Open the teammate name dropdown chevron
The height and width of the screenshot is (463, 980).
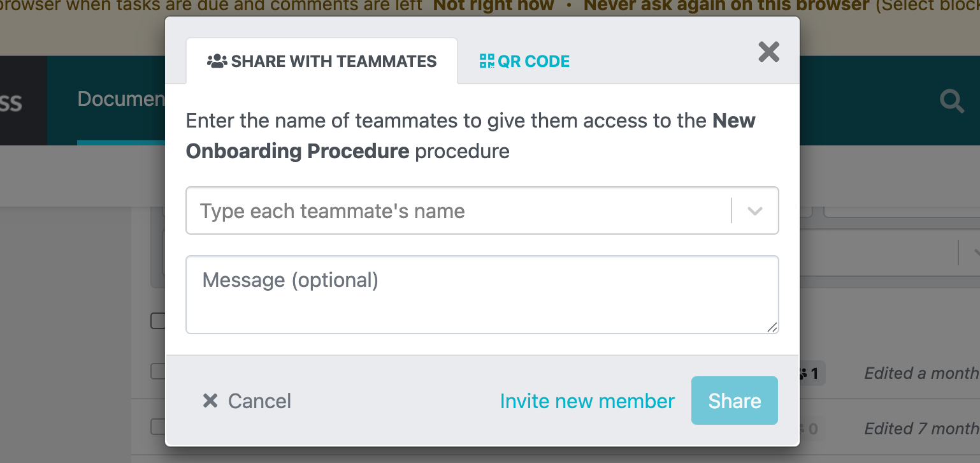(756, 210)
